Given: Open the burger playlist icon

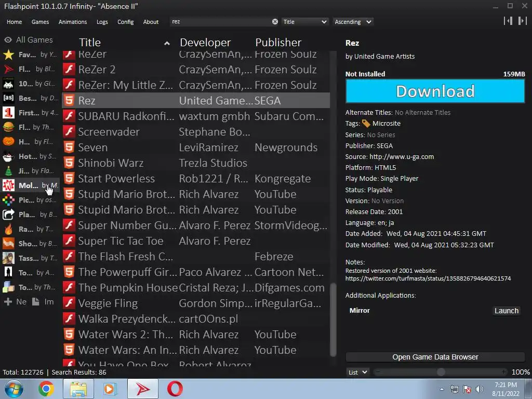Looking at the screenshot, I should (8, 127).
